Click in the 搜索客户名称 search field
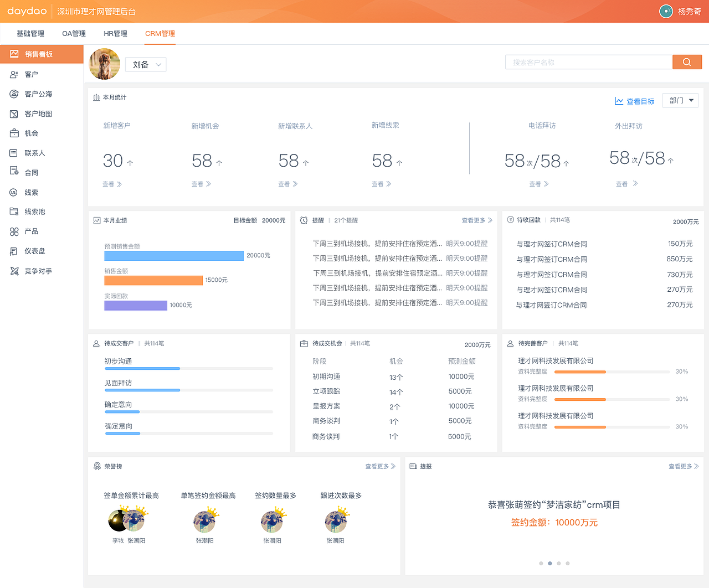709x588 pixels. coord(589,62)
